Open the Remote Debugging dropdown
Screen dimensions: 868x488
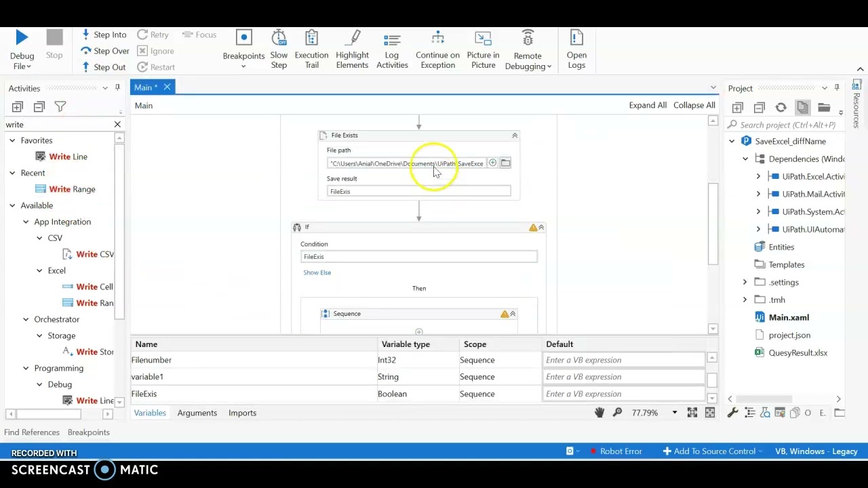point(528,49)
